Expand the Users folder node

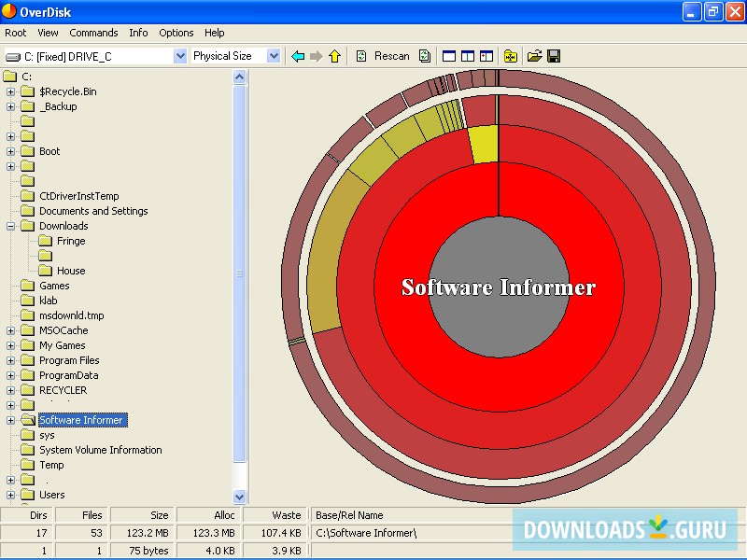point(11,495)
